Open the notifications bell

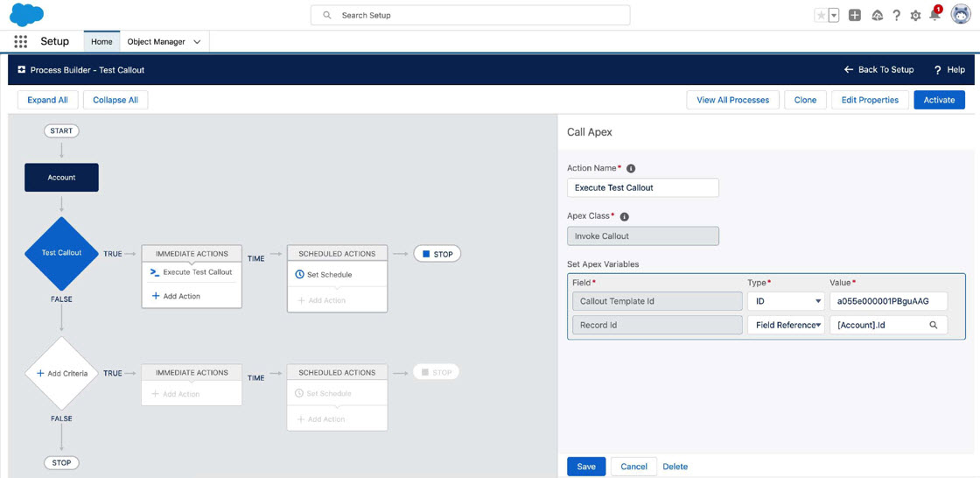935,14
